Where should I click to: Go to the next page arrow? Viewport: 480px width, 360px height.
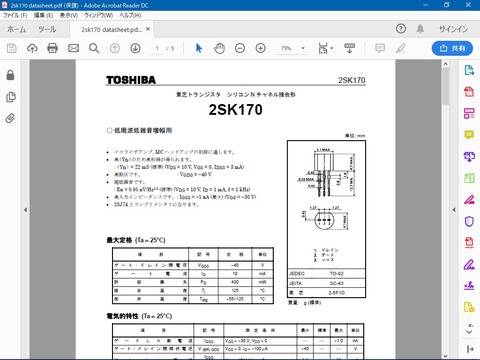pos(135,48)
